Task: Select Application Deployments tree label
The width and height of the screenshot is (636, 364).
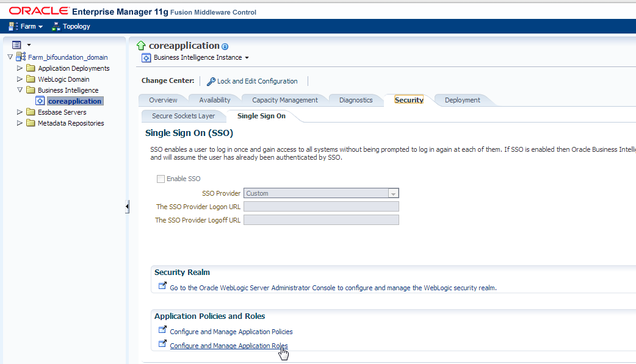Action: (74, 68)
